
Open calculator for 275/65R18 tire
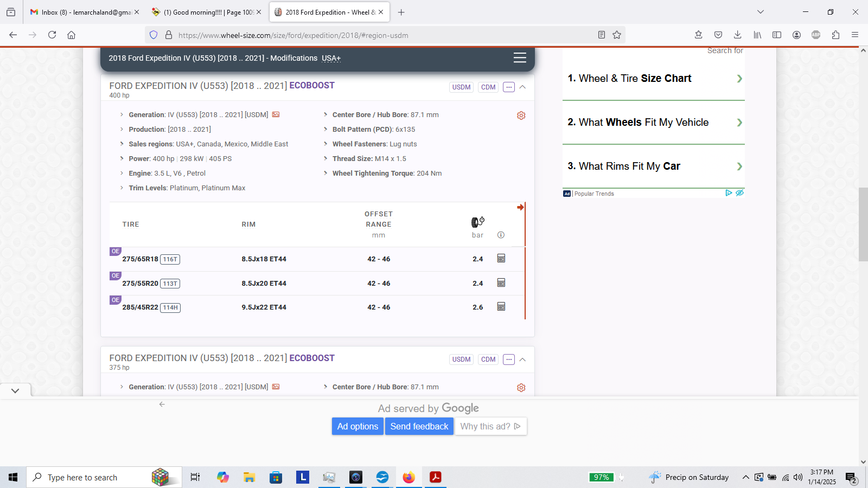(x=501, y=259)
